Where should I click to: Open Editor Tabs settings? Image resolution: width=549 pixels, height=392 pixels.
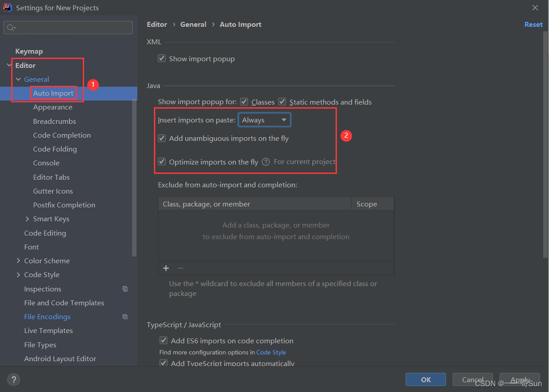coord(51,177)
